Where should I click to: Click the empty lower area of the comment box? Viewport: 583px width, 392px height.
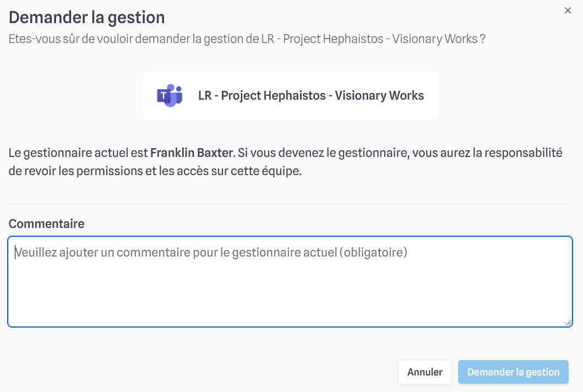click(290, 297)
